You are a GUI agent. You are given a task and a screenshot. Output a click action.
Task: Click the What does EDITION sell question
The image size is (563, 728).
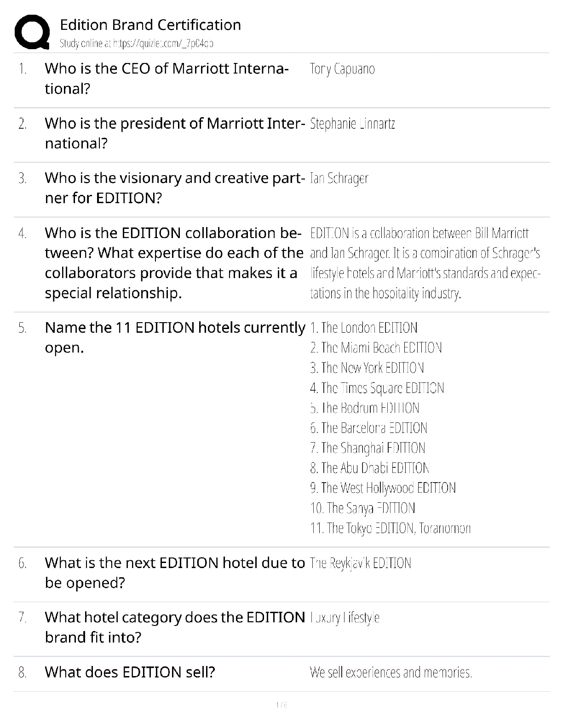click(x=130, y=672)
